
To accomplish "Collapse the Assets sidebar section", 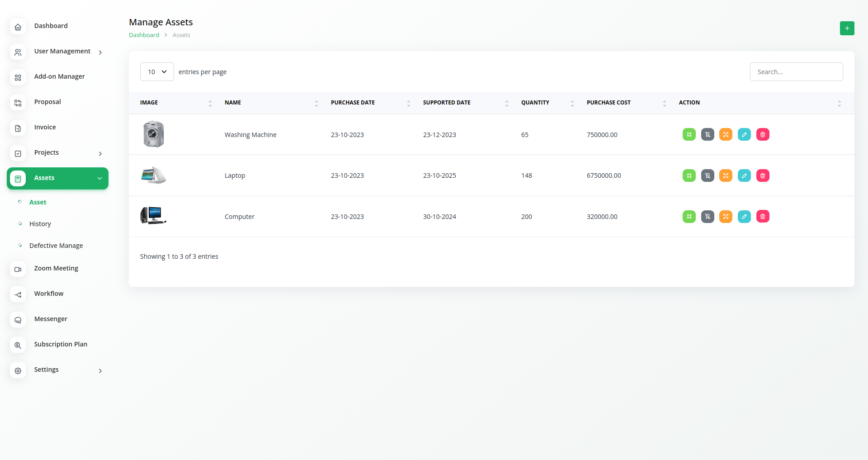I will [99, 178].
